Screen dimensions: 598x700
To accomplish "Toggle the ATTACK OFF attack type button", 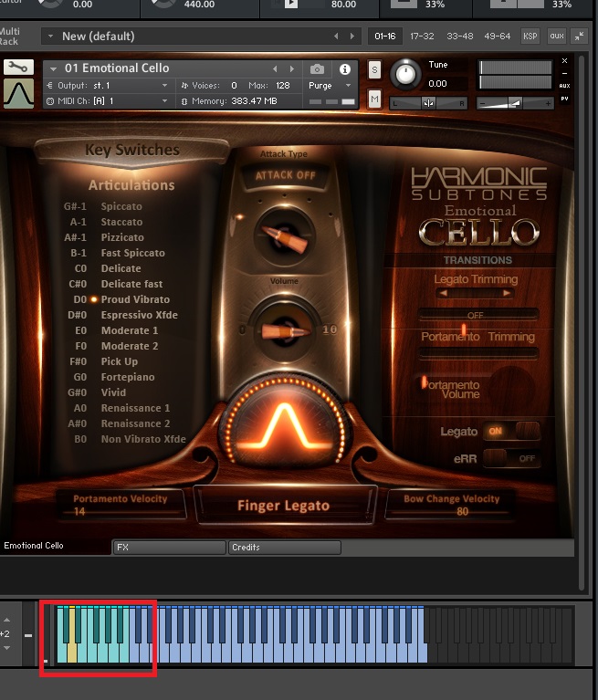I will coord(286,175).
